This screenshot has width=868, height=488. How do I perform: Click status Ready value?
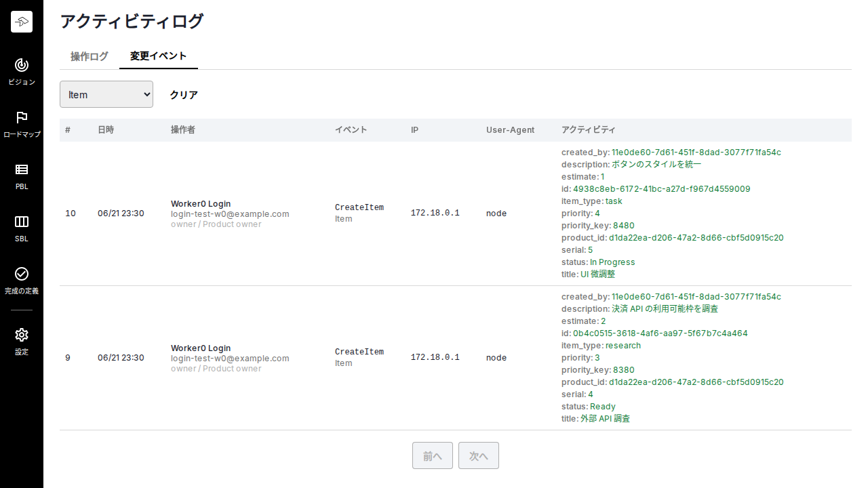[x=603, y=407]
